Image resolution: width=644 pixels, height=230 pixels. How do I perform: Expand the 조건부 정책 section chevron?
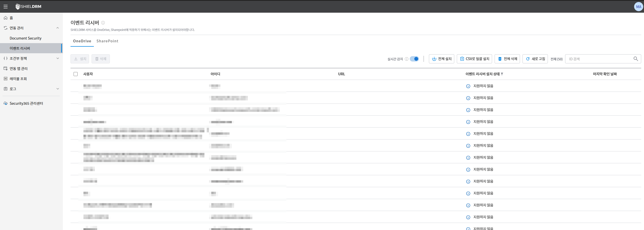click(x=58, y=58)
